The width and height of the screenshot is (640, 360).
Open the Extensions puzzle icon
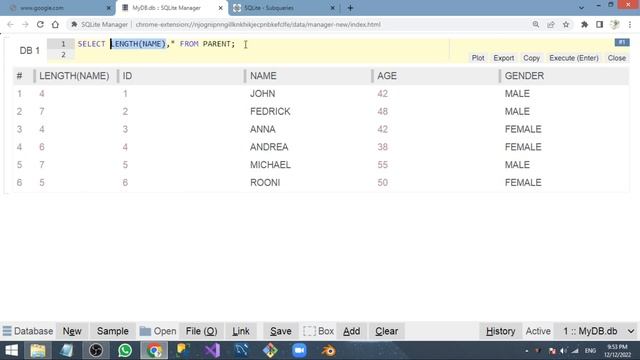(x=584, y=24)
